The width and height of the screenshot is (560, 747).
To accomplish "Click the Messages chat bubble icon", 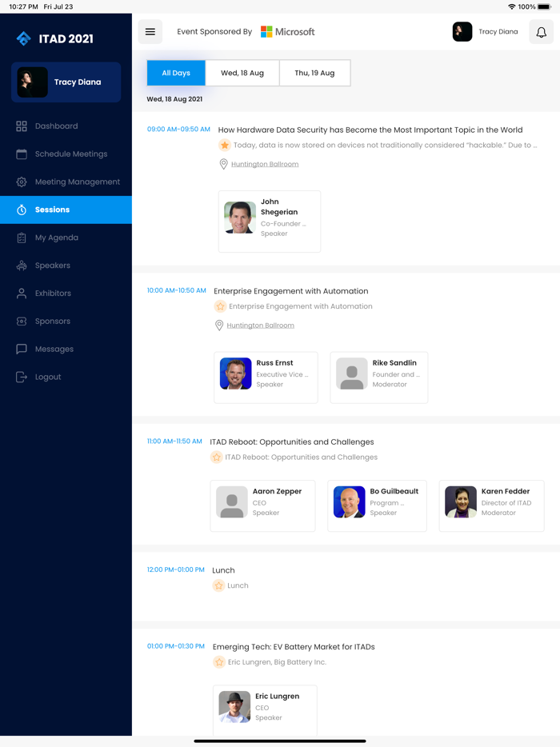I will click(22, 349).
